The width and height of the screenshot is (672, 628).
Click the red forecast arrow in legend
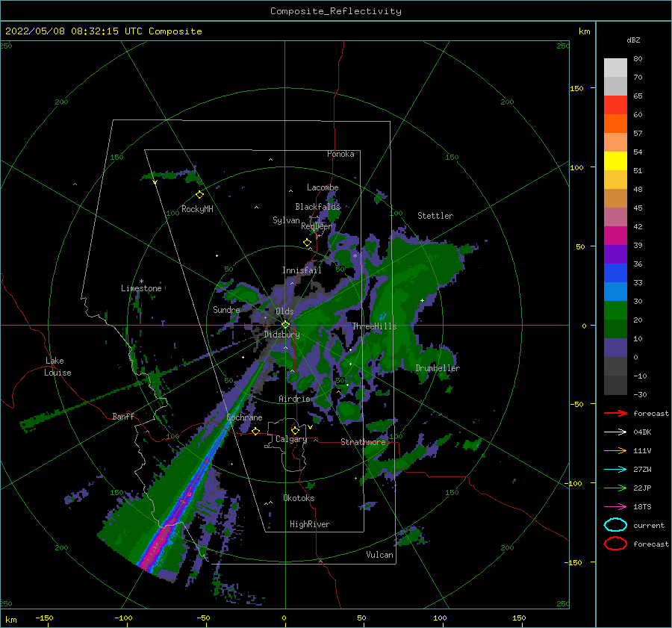[x=615, y=413]
